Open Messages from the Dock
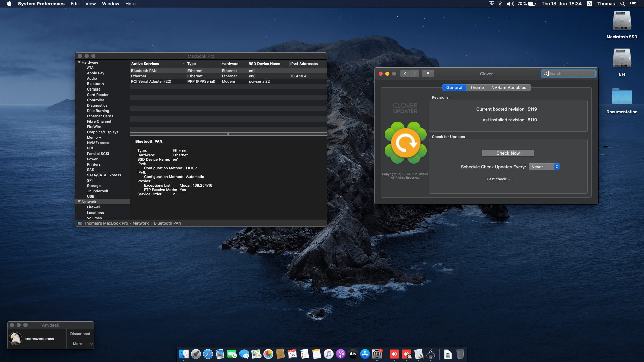Viewport: 644px width, 362px height. tap(244, 354)
